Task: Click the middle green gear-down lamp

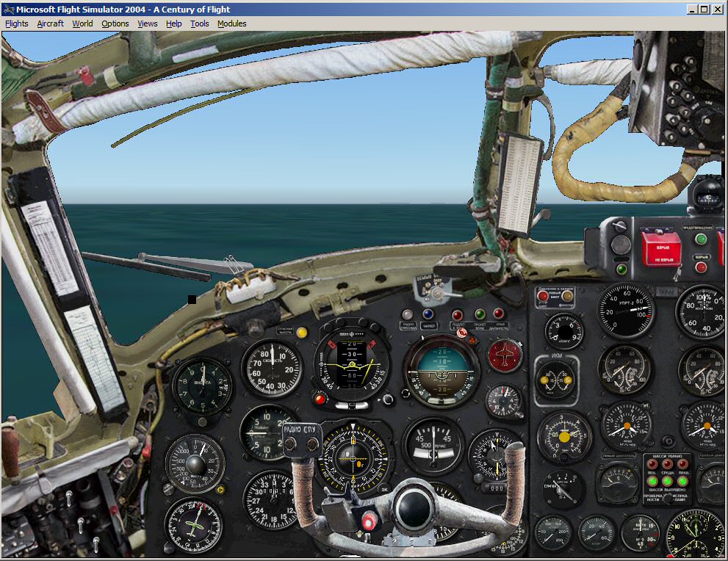Action: click(x=667, y=481)
